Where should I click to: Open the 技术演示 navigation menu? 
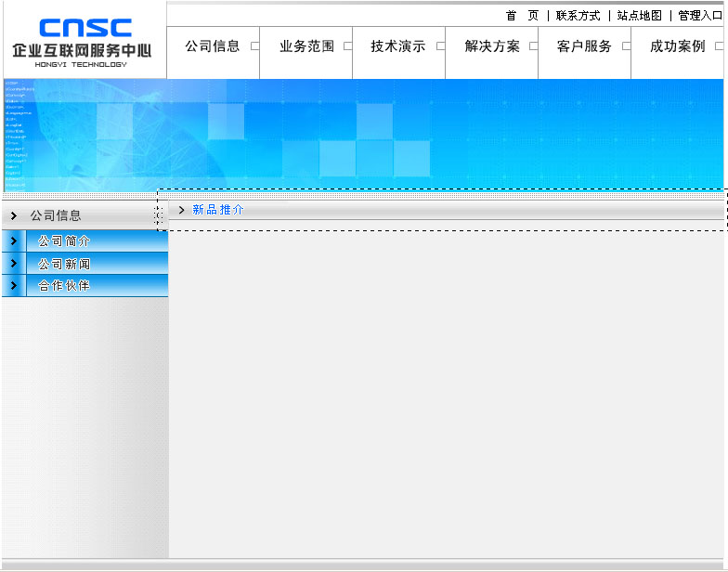pos(397,46)
